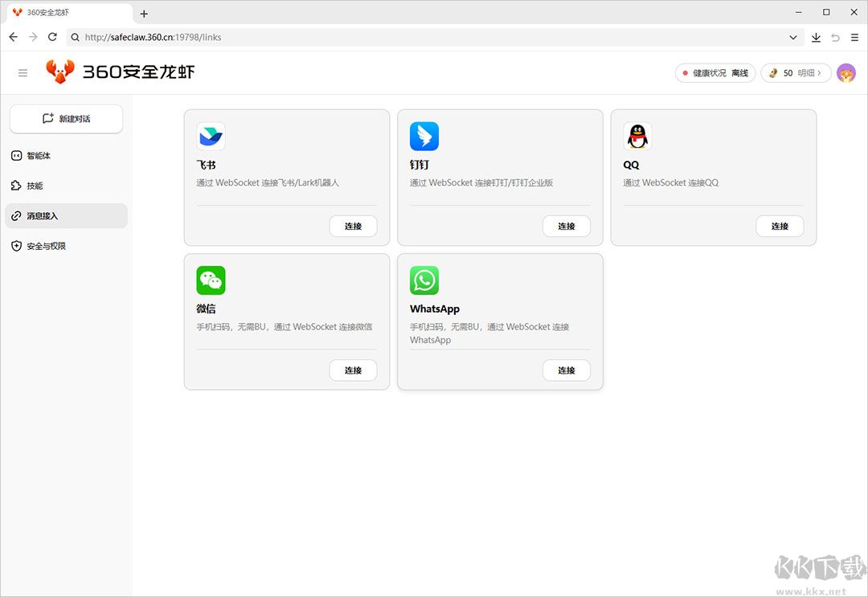Viewport: 868px width, 597px height.
Task: Click description 通过 WebSocket 连接飞书/Lark机器人
Action: pyautogui.click(x=268, y=182)
